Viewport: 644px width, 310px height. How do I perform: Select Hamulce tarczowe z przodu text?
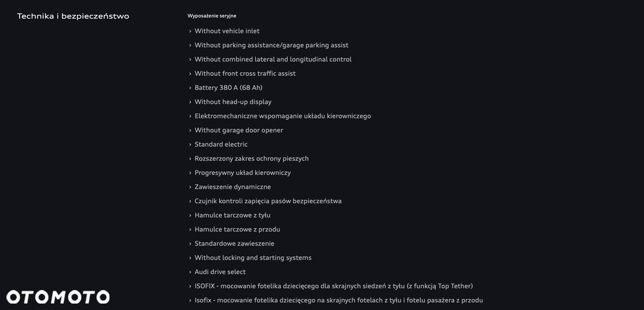pyautogui.click(x=237, y=229)
